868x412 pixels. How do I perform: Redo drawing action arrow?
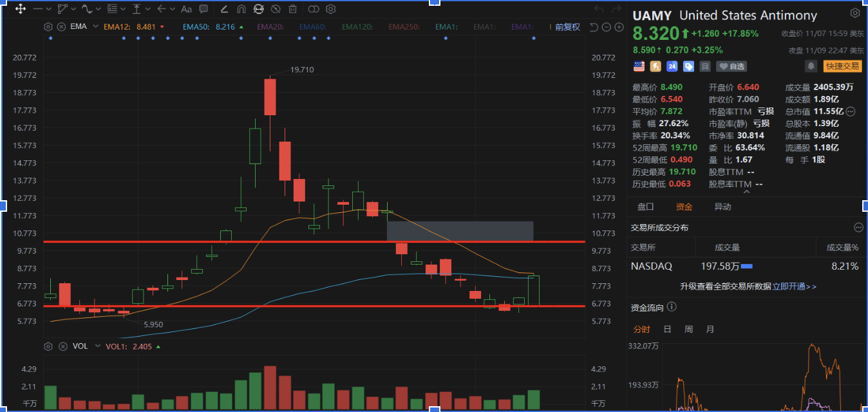[616, 9]
